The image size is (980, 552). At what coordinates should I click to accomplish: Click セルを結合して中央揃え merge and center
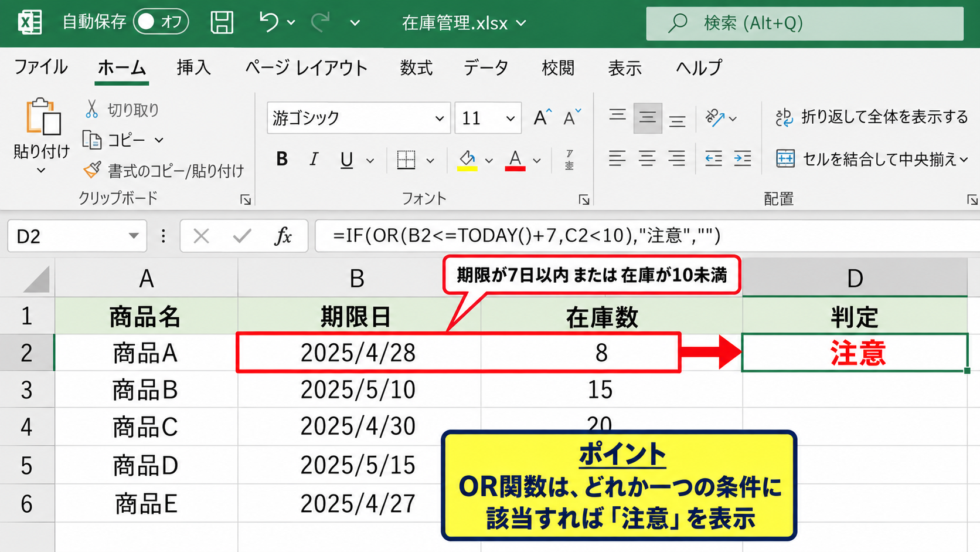[x=866, y=159]
